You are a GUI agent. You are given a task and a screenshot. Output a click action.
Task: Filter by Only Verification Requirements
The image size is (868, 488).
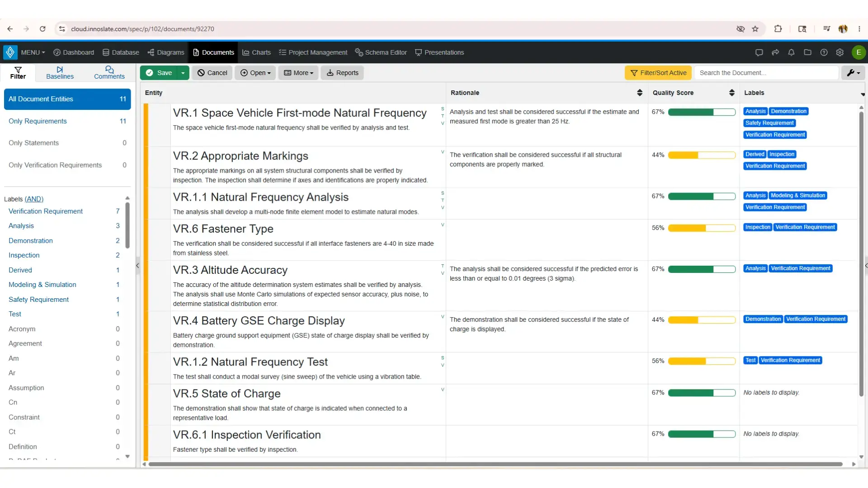coord(67,165)
